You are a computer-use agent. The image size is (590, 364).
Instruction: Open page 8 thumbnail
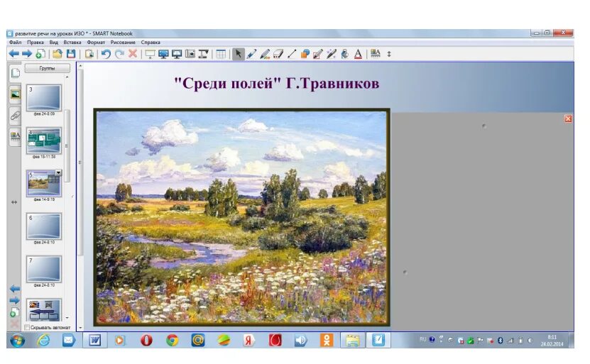pos(44,310)
